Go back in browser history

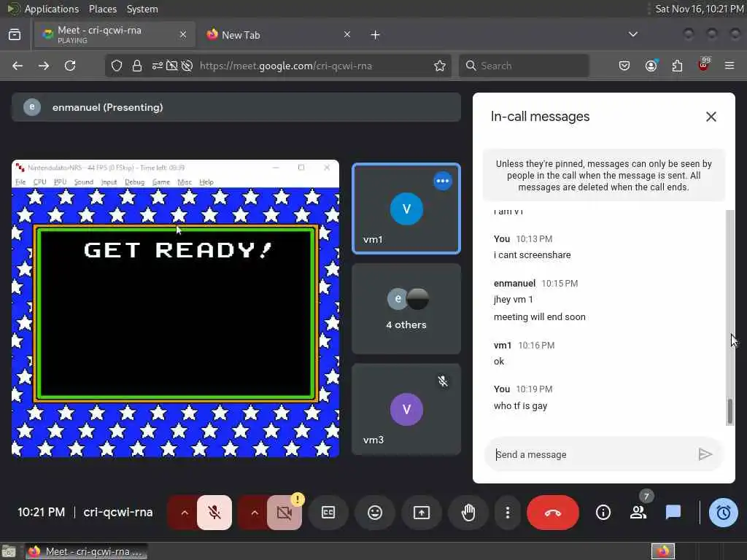click(18, 66)
